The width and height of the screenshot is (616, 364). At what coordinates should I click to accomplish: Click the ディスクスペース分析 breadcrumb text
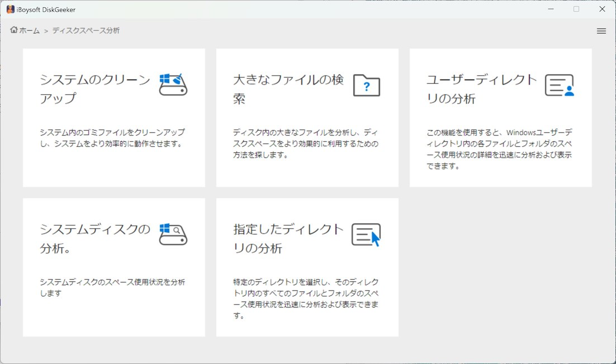(86, 31)
